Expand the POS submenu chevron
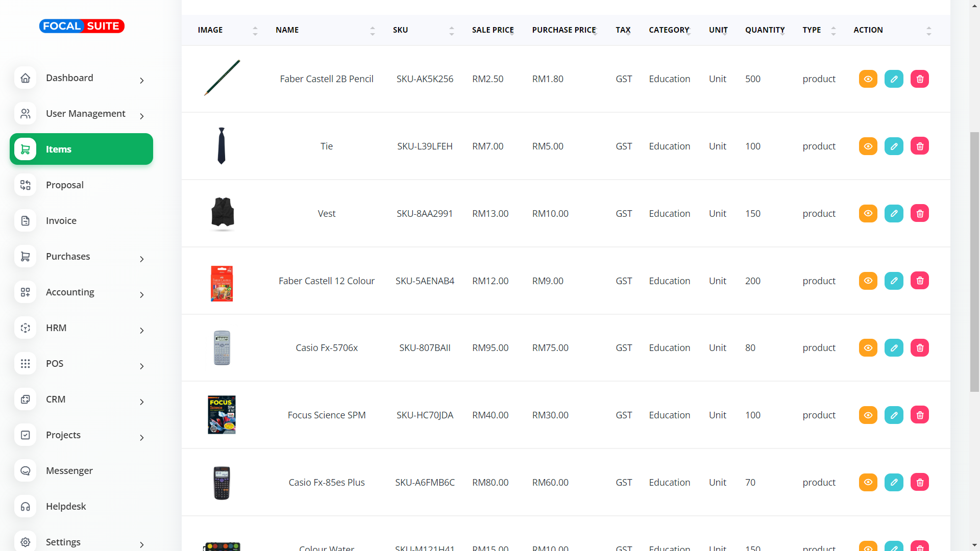Screen dimensions: 980x551 142,366
